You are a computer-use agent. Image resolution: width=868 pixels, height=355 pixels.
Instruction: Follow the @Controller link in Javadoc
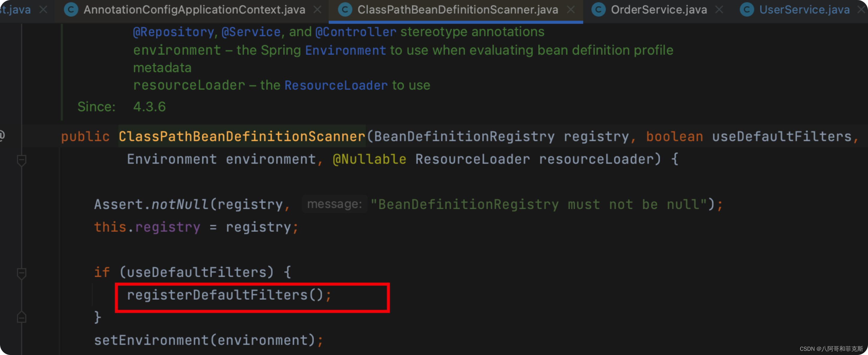(355, 32)
